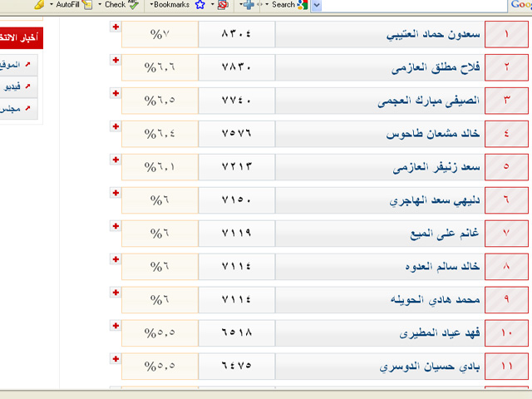Click the blue plus icon in toolbar

[249, 5]
